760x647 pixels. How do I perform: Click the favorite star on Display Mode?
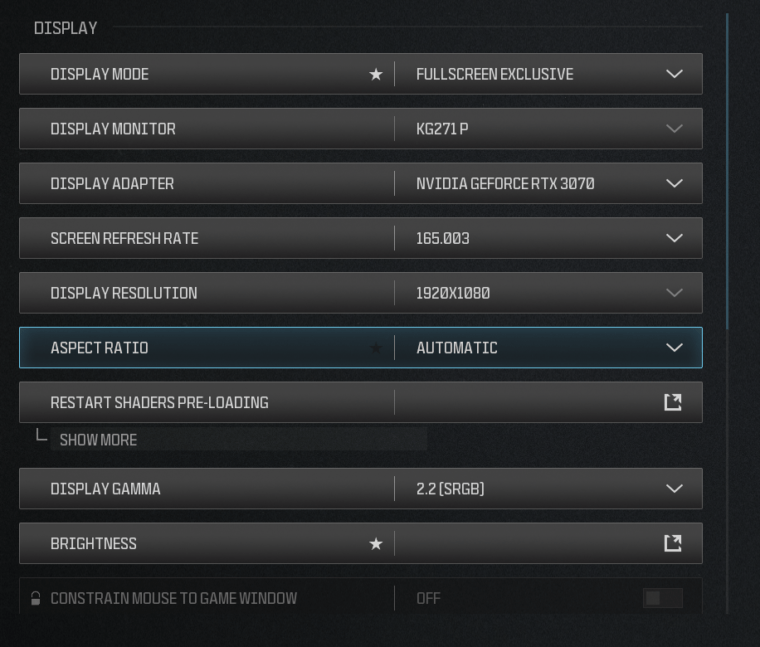click(x=376, y=75)
